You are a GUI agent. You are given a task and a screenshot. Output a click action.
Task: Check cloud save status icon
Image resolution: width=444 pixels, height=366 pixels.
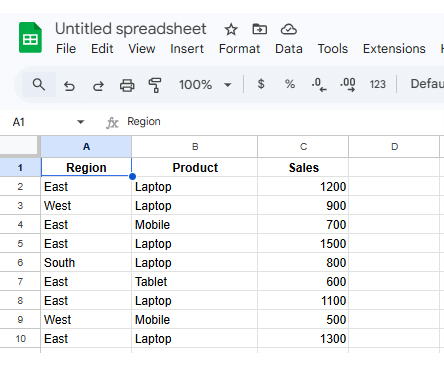tap(288, 29)
